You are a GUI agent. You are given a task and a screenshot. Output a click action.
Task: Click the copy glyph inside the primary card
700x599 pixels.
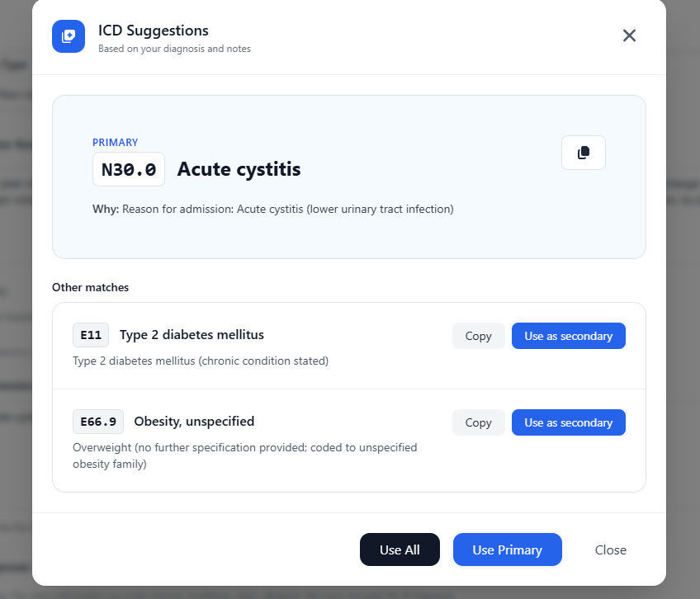pyautogui.click(x=583, y=153)
